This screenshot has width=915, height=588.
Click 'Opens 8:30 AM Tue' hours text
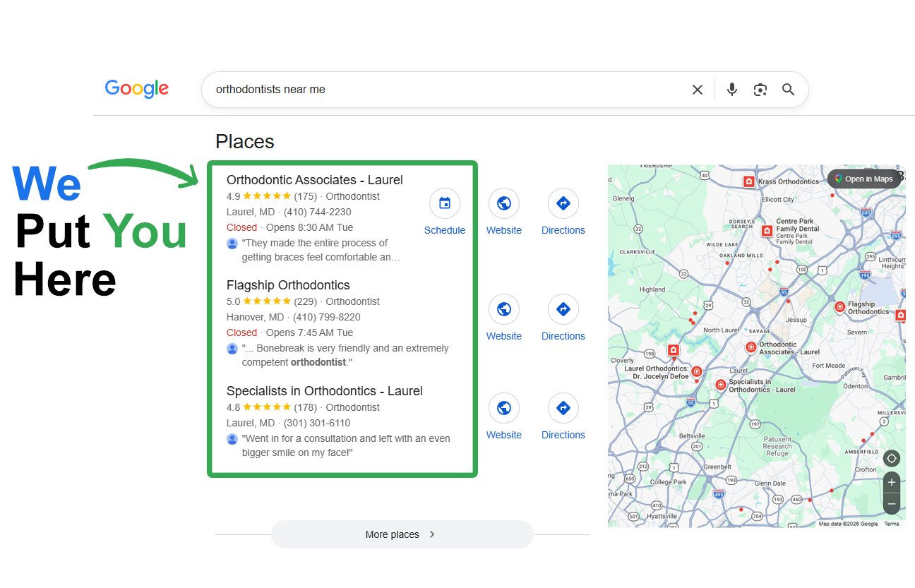tap(309, 227)
